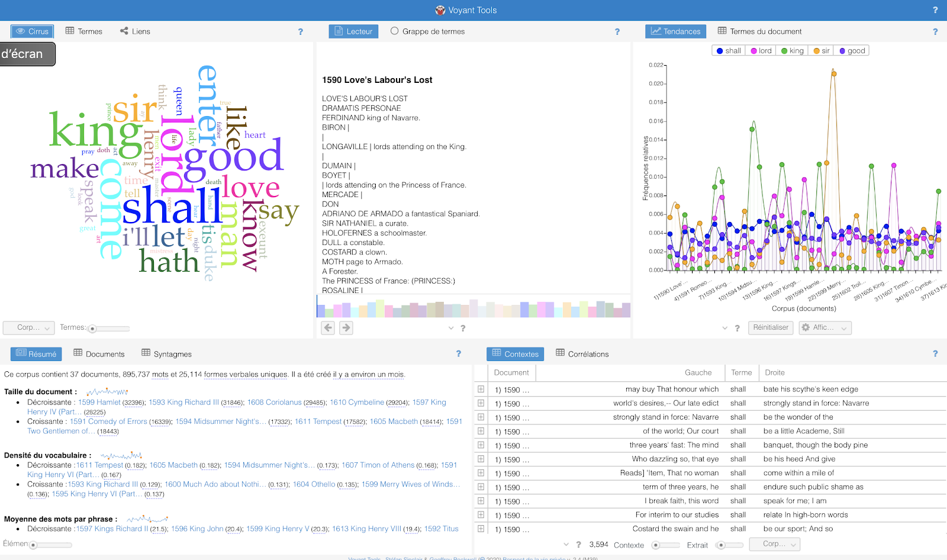Expand the first context row plus icon
The width and height of the screenshot is (947, 560).
[x=481, y=389]
